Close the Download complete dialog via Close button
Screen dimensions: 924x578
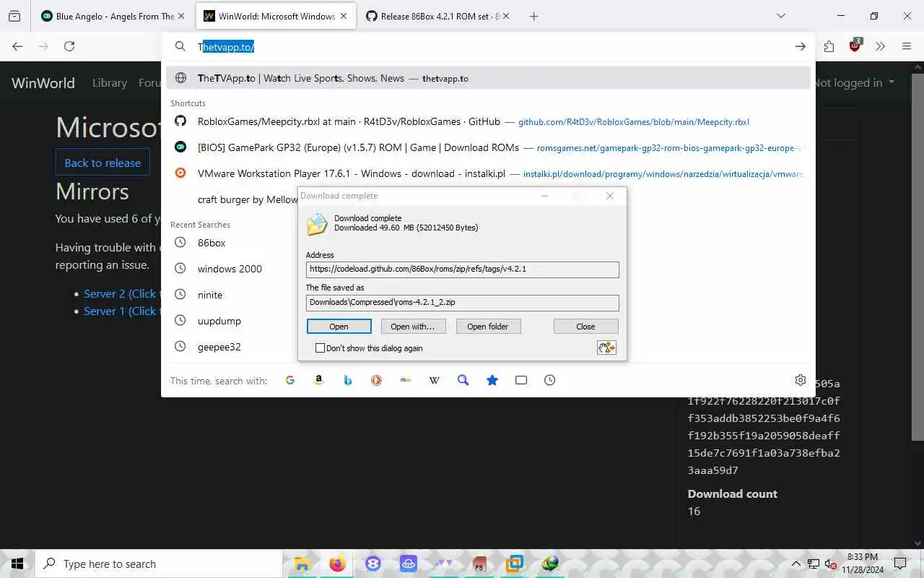(585, 327)
